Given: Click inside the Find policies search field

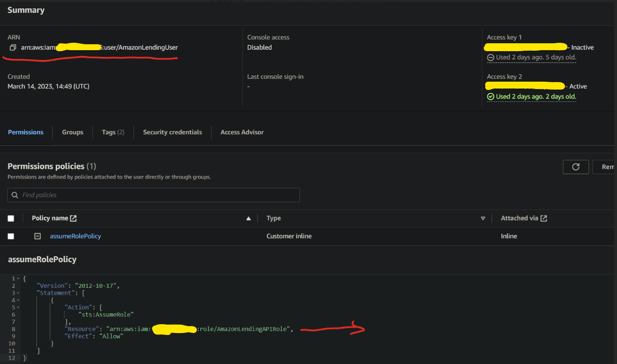Looking at the screenshot, I should 148,195.
